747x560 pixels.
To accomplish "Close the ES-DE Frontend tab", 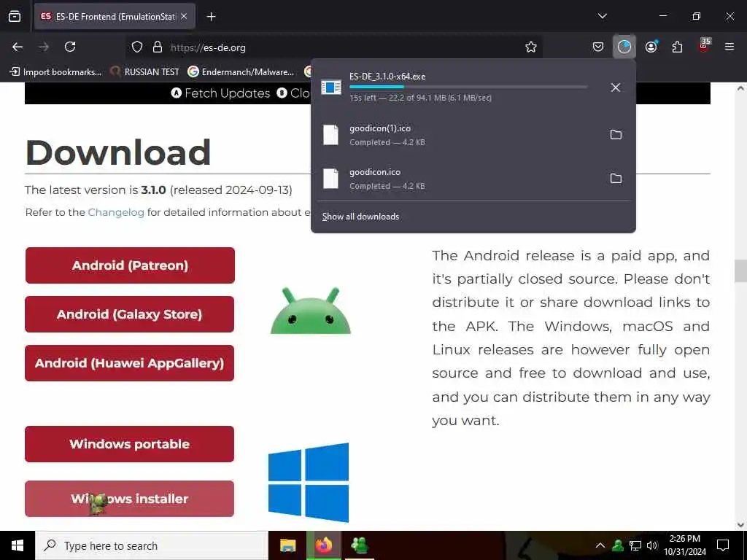I will click(x=184, y=16).
